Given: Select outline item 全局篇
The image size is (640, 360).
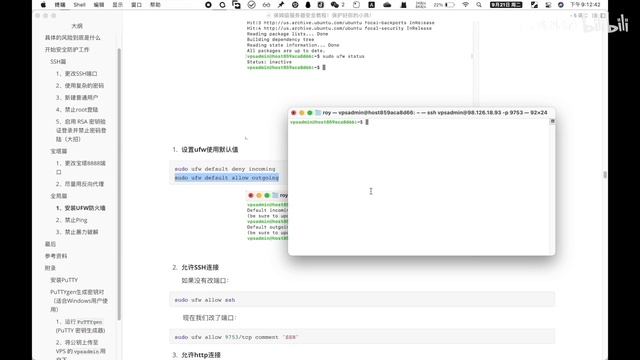Looking at the screenshot, I should point(59,196).
